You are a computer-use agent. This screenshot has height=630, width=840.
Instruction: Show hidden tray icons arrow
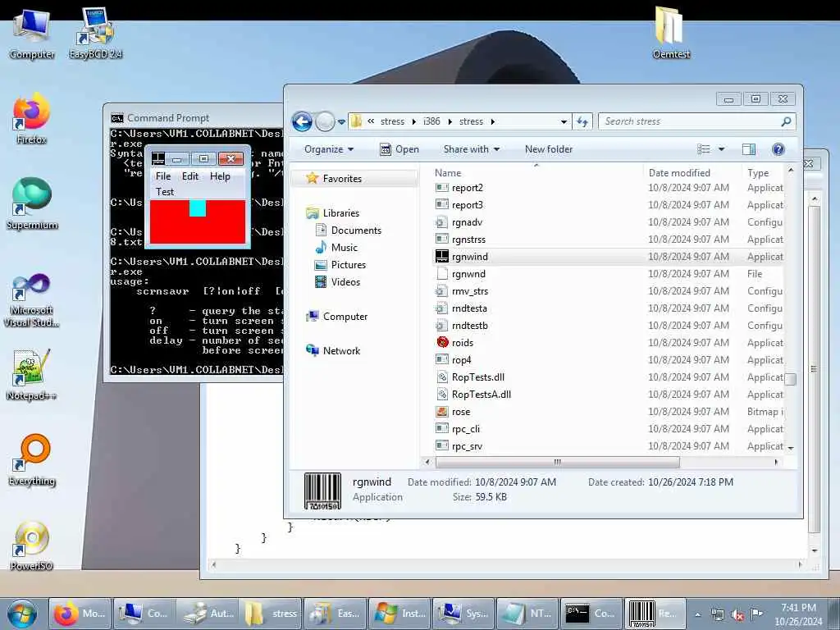697,614
